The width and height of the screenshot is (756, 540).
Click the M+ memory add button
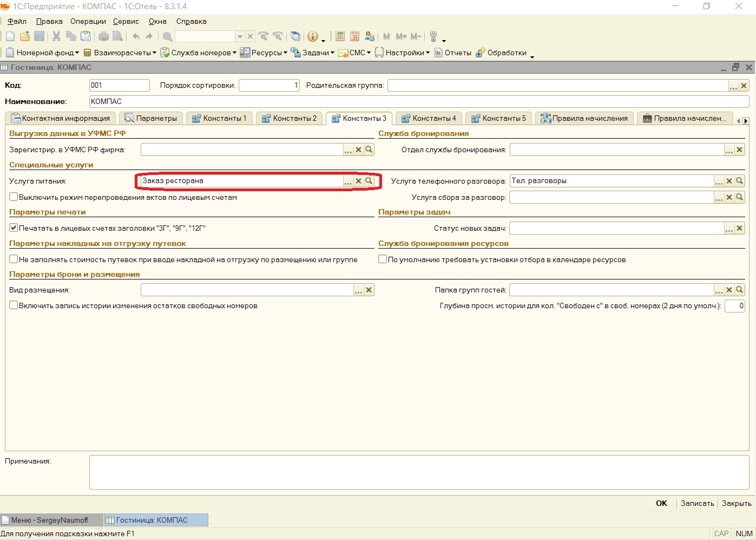(401, 36)
